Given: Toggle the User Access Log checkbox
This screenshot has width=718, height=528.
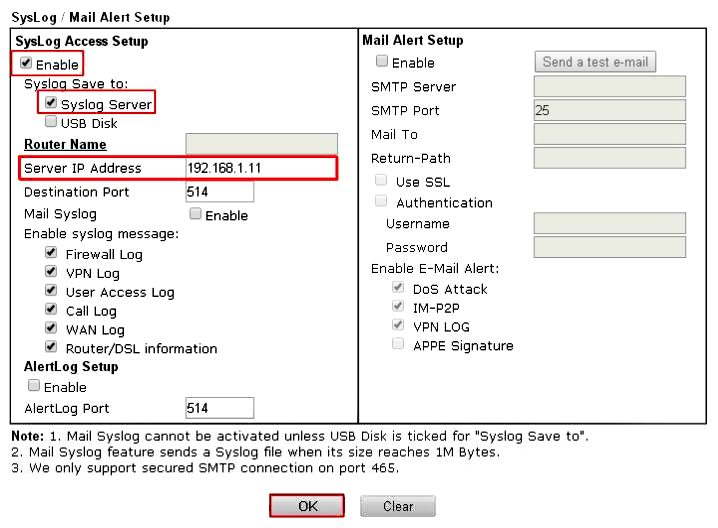Looking at the screenshot, I should point(51,291).
